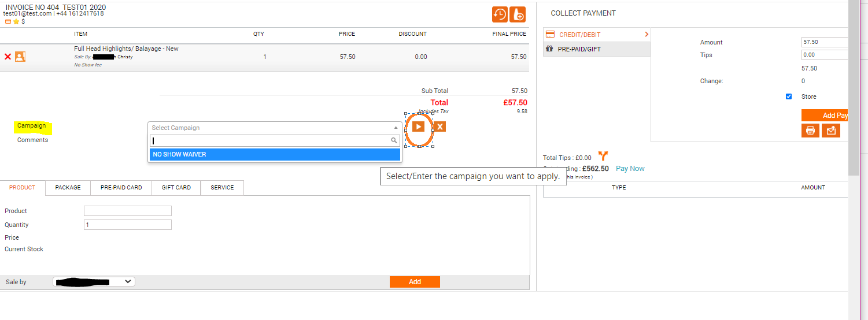Screen dimensions: 868x320
Task: Click the total amount £57.50
Action: (515, 102)
